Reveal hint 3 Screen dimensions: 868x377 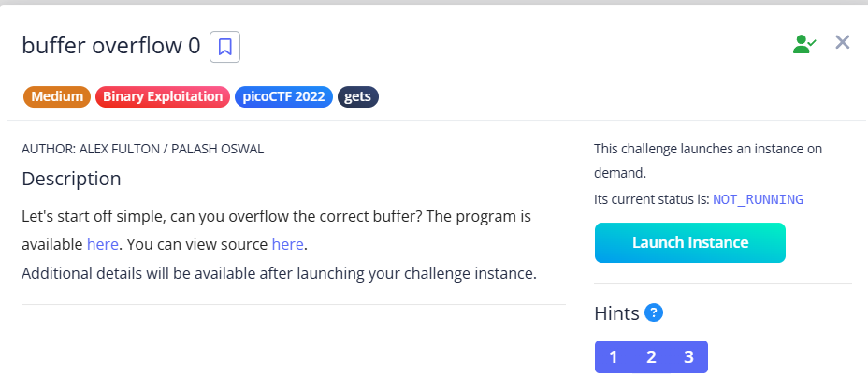point(688,356)
